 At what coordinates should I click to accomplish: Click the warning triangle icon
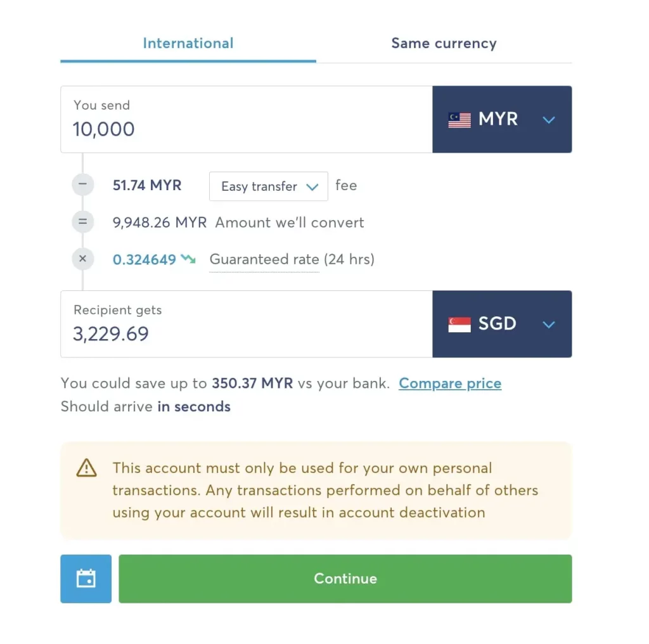tap(86, 468)
